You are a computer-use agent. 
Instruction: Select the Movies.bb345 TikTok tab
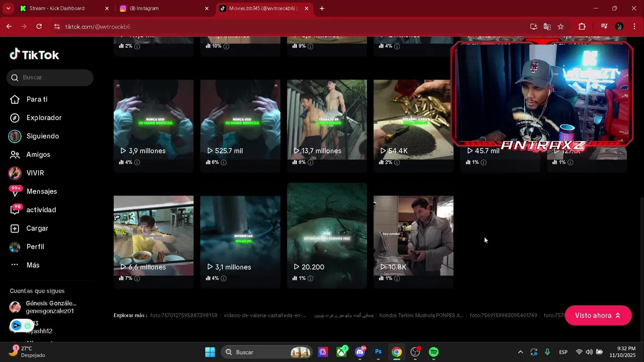pos(264,9)
